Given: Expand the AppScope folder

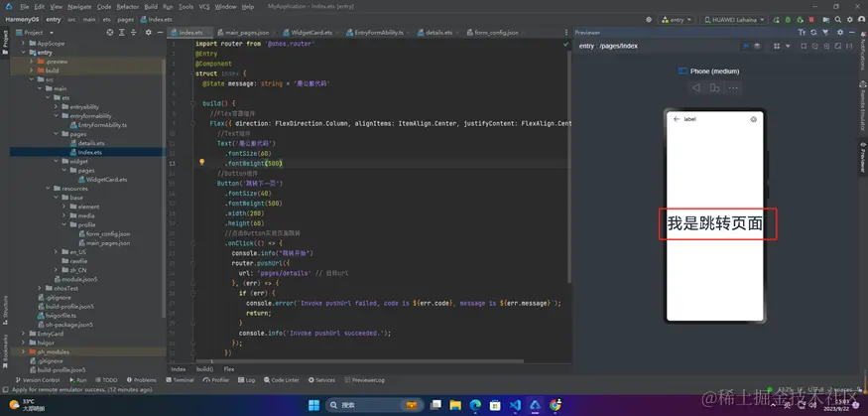Looking at the screenshot, I should (23, 44).
